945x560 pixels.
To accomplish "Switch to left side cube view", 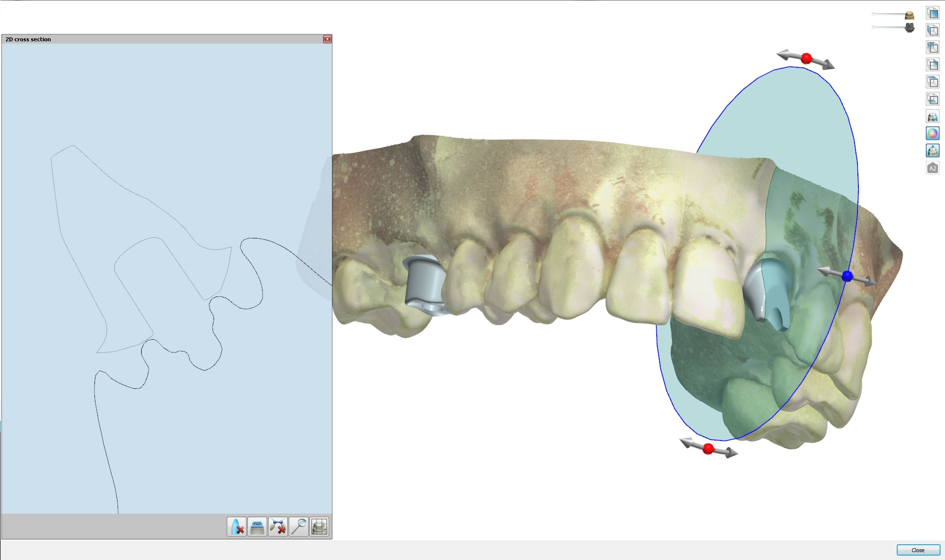I will 932,30.
